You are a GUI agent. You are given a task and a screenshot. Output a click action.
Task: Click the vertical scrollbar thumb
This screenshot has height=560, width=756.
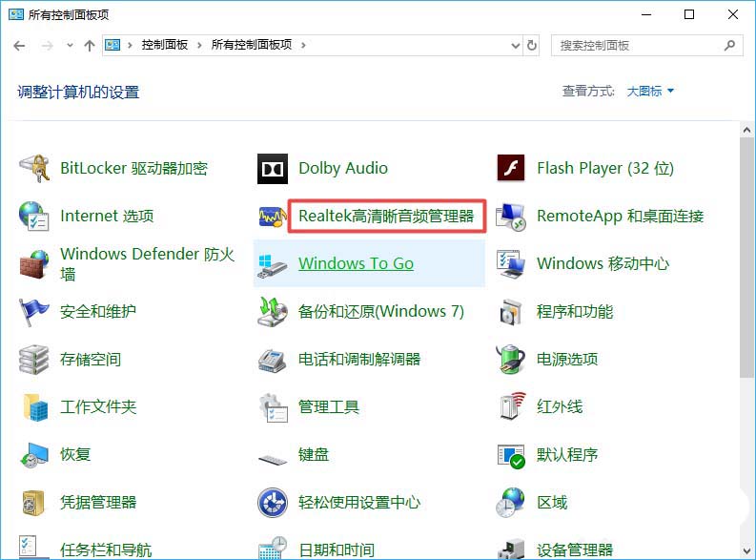coord(746,258)
